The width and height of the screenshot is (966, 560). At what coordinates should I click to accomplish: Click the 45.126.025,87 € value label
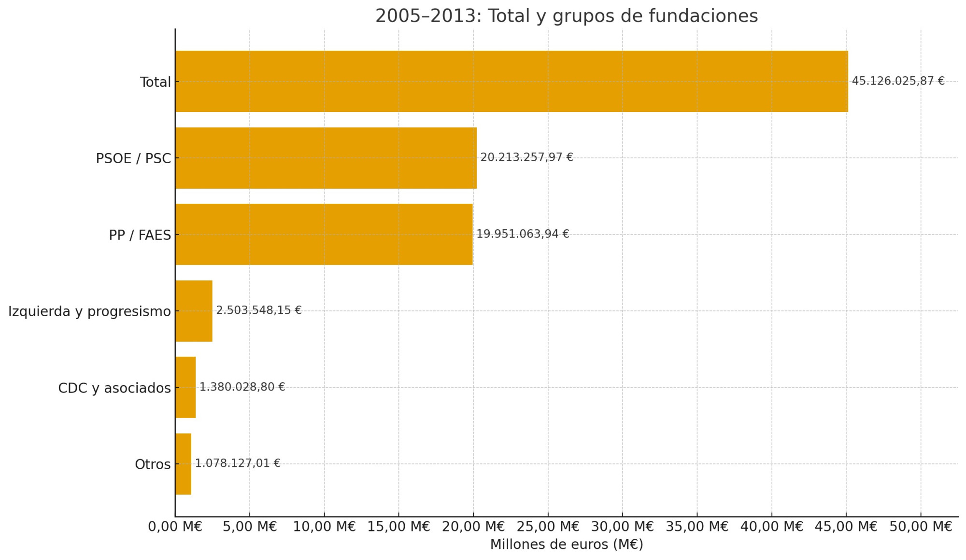tap(898, 81)
